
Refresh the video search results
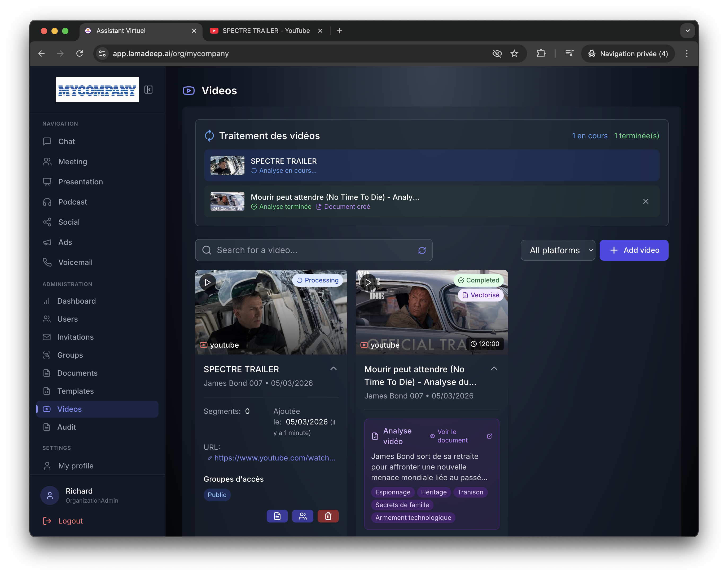tap(422, 250)
